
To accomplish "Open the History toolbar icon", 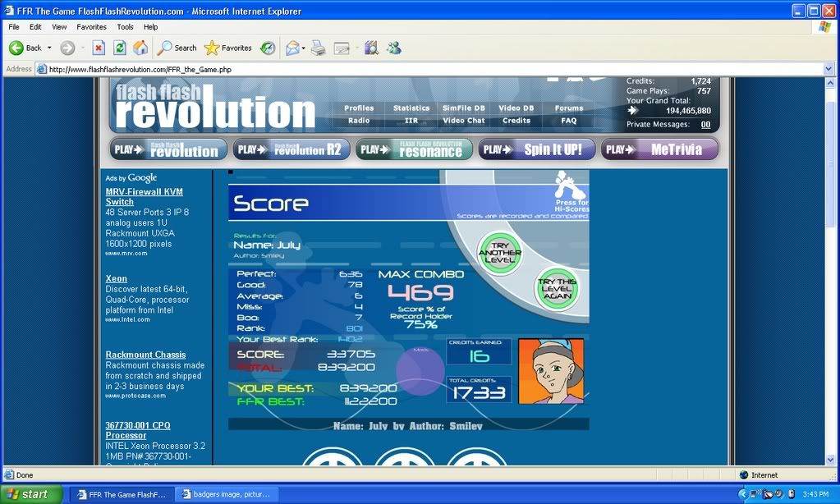I will [x=268, y=48].
